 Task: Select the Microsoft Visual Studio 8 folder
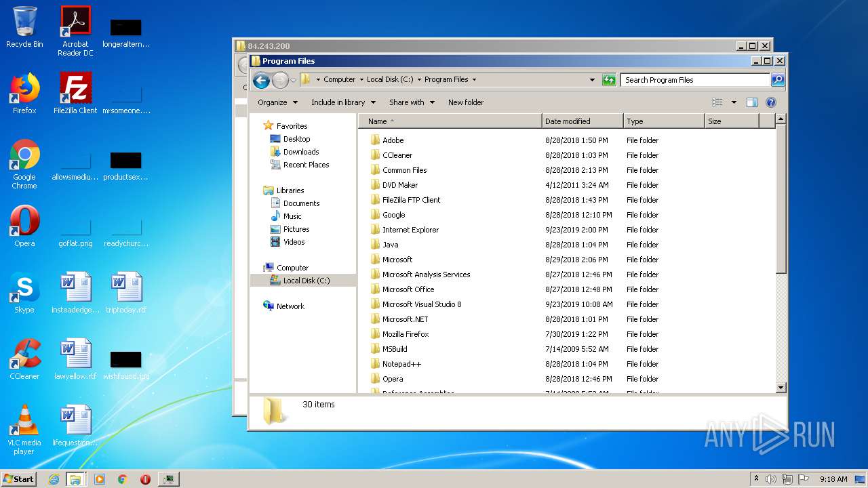422,304
